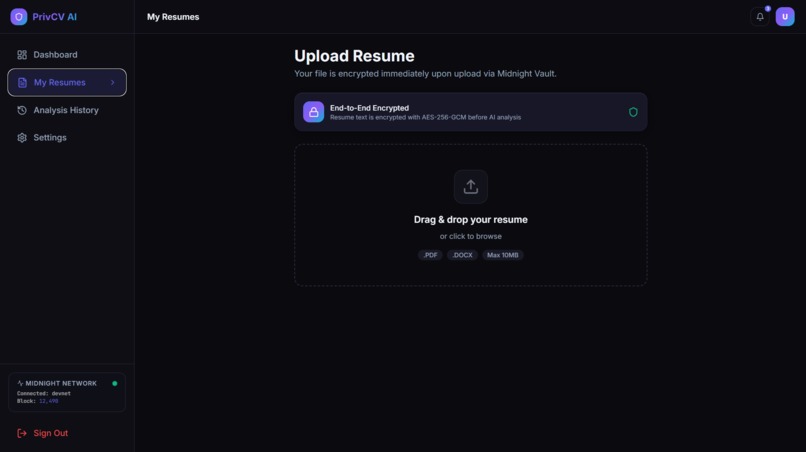The height and width of the screenshot is (452, 806).
Task: Click the green shield verification icon
Action: [x=633, y=112]
